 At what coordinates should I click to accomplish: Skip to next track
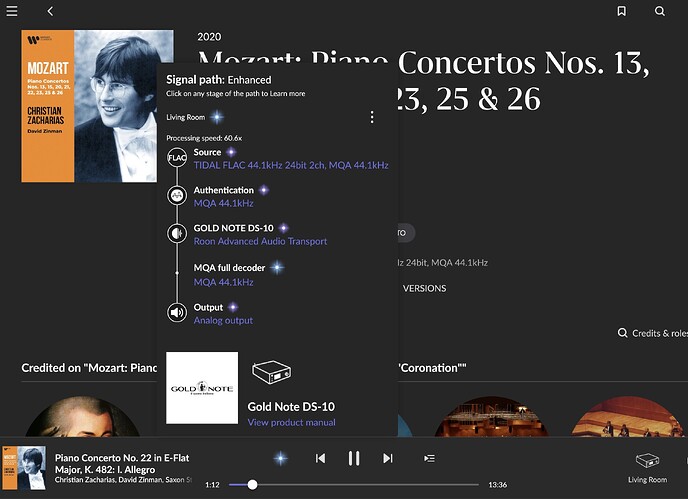387,459
